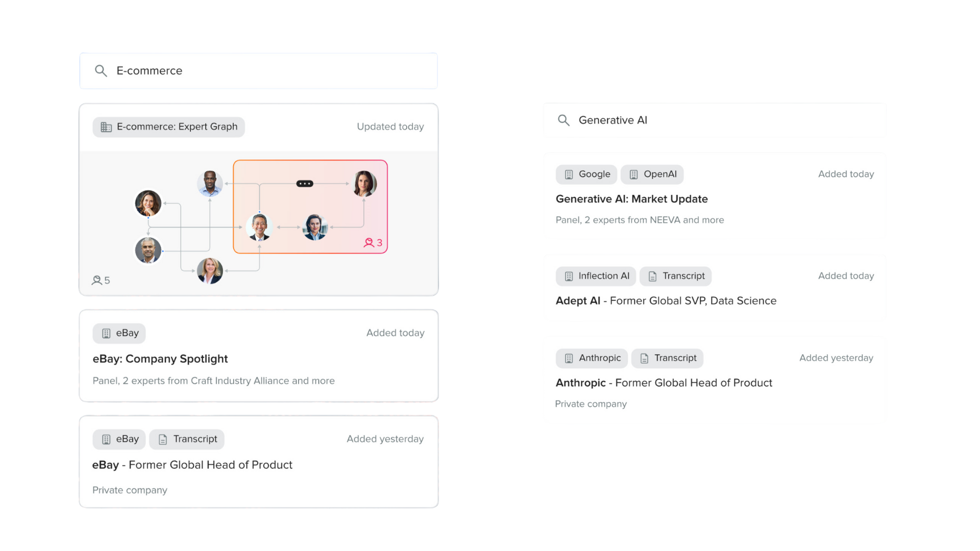Click 'Private company' under Anthropic transcript

pyautogui.click(x=591, y=404)
